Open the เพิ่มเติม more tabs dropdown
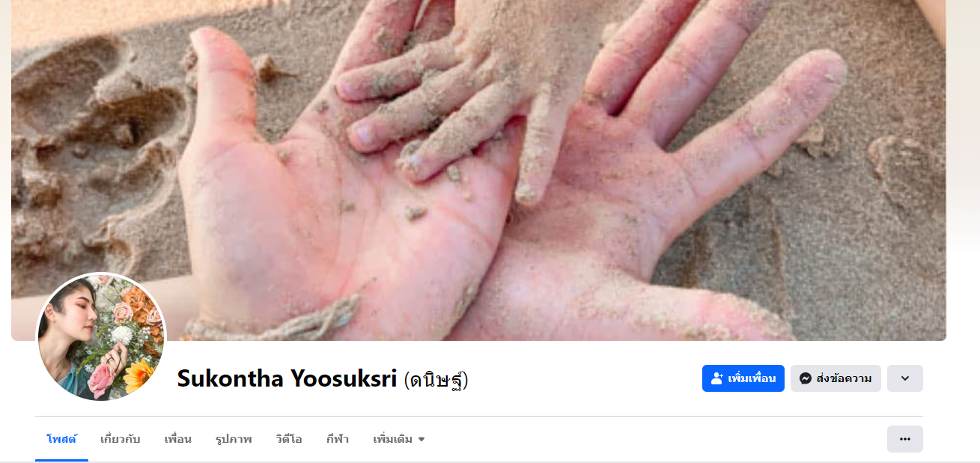This screenshot has width=980, height=463. (399, 439)
